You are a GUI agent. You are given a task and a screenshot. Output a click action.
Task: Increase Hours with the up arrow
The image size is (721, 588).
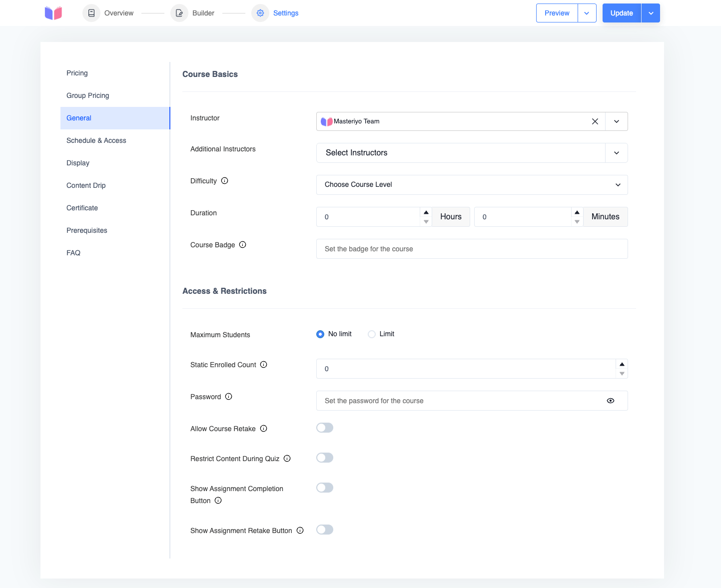[x=426, y=212]
